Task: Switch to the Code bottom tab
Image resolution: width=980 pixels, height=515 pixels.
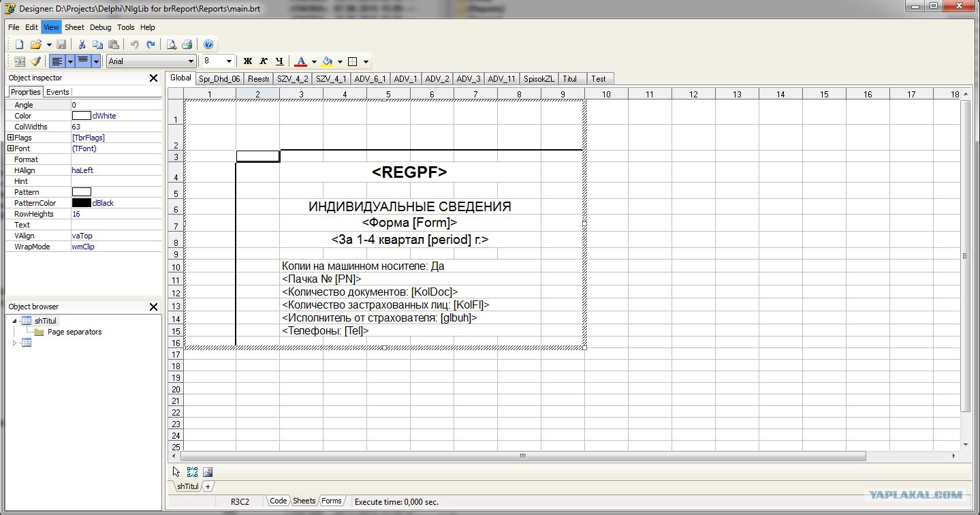Action: pyautogui.click(x=278, y=501)
